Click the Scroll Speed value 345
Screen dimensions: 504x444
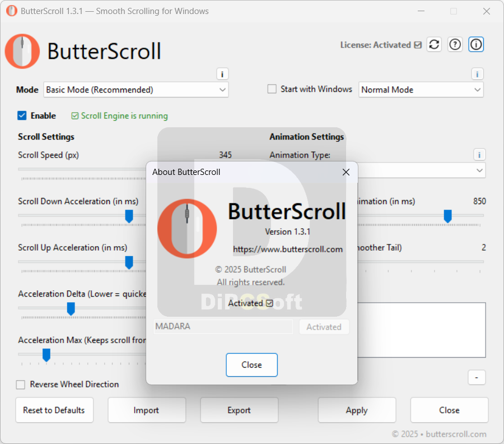[225, 155]
